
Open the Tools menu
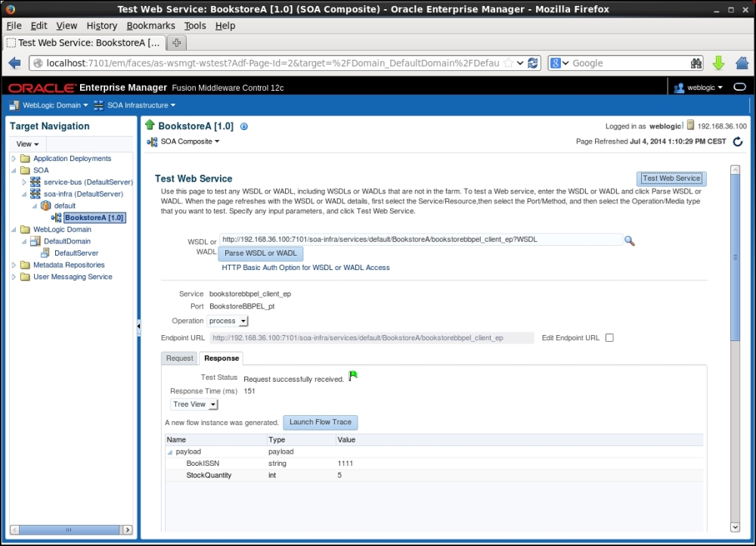195,26
